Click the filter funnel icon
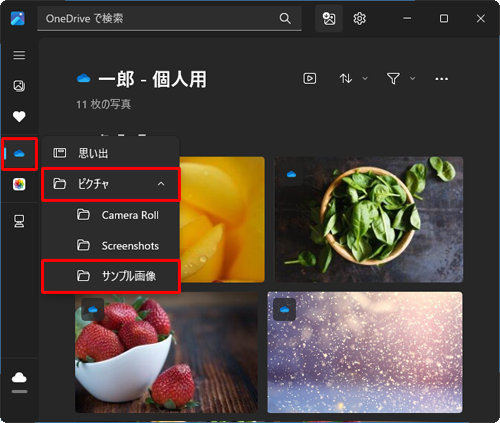 point(393,79)
